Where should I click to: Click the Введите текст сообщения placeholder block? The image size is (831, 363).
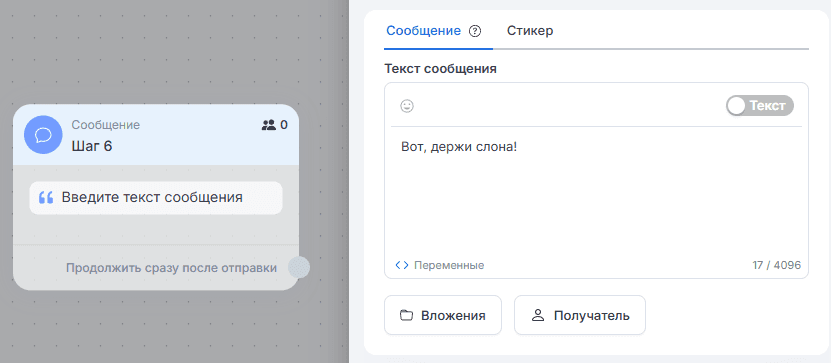pyautogui.click(x=156, y=198)
